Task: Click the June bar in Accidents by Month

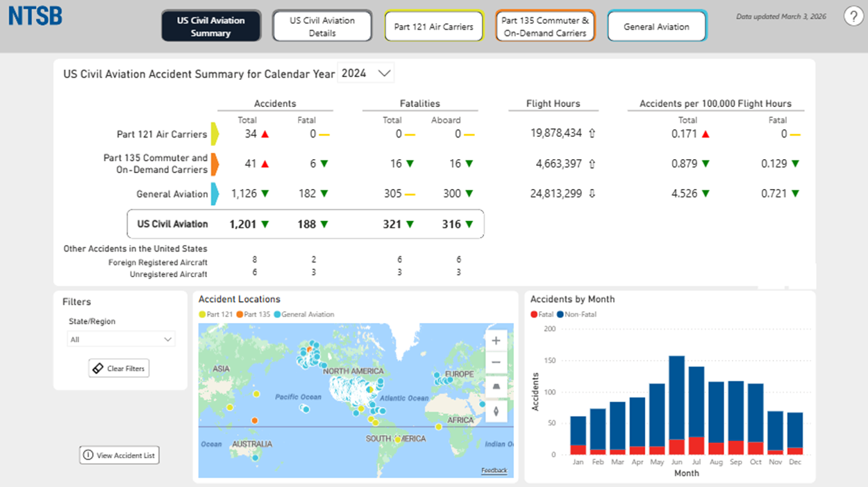Action: [x=676, y=405]
